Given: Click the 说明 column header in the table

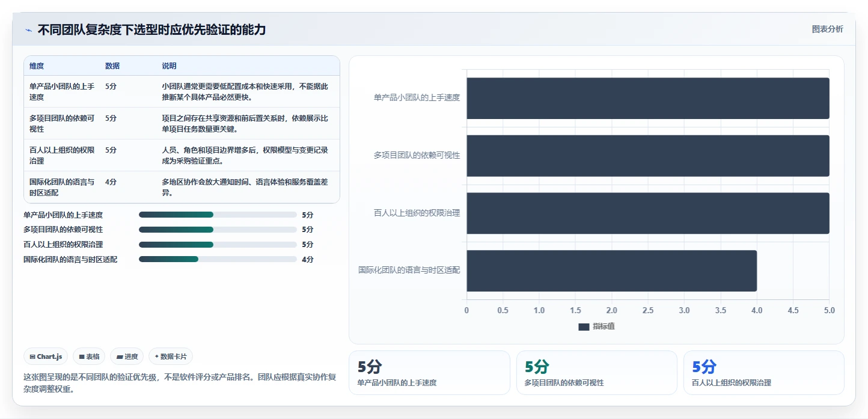Looking at the screenshot, I should point(169,66).
